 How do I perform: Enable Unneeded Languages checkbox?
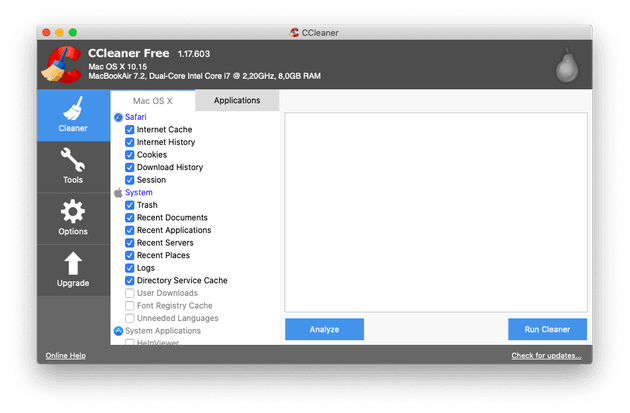pos(129,318)
